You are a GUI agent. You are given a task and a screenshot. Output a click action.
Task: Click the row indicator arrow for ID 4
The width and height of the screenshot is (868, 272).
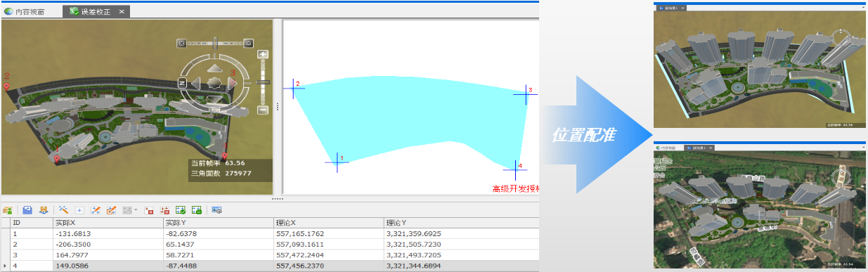click(6, 266)
